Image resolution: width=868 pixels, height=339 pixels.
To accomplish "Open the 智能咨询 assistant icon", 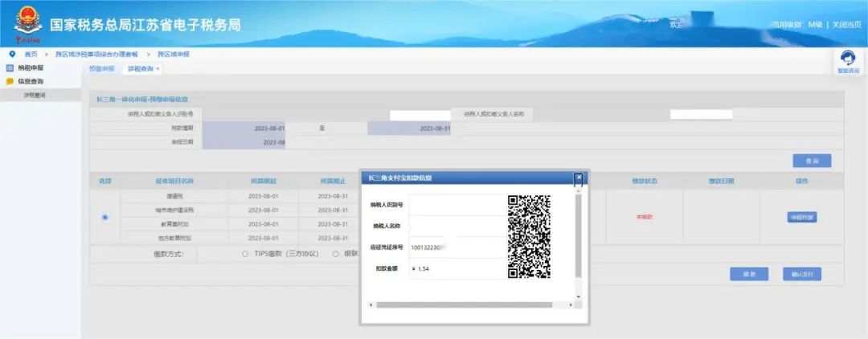I will (846, 59).
